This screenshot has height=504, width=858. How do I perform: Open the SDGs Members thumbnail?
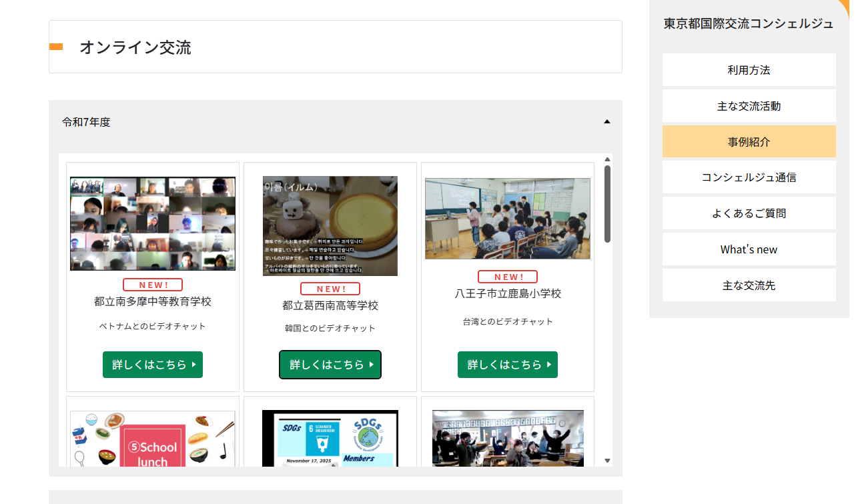pos(330,438)
